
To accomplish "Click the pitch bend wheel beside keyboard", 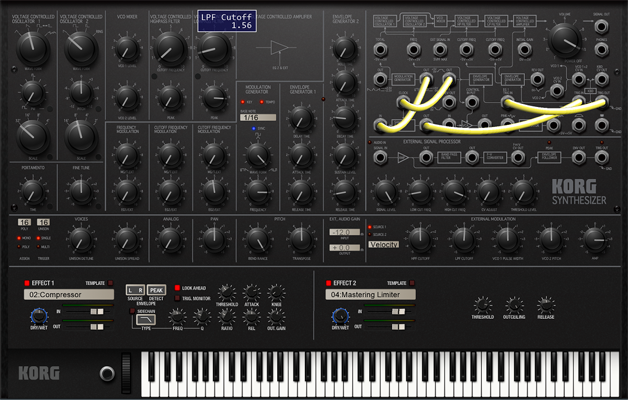I will pos(126,374).
